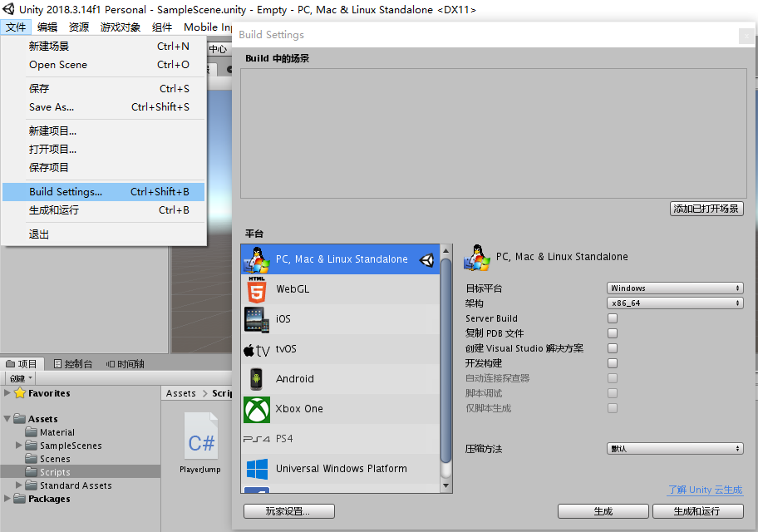758x532 pixels.
Task: Choose Open Scene menu entry
Action: pos(103,65)
